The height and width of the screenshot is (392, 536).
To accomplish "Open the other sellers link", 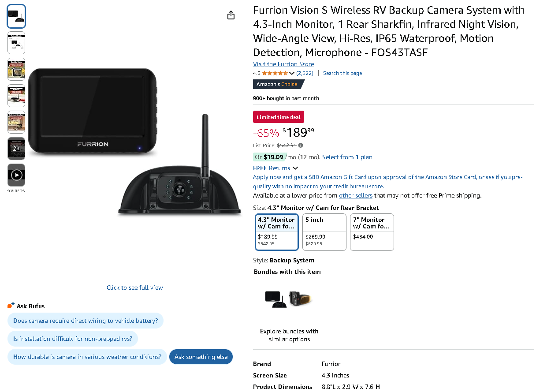I will 356,195.
